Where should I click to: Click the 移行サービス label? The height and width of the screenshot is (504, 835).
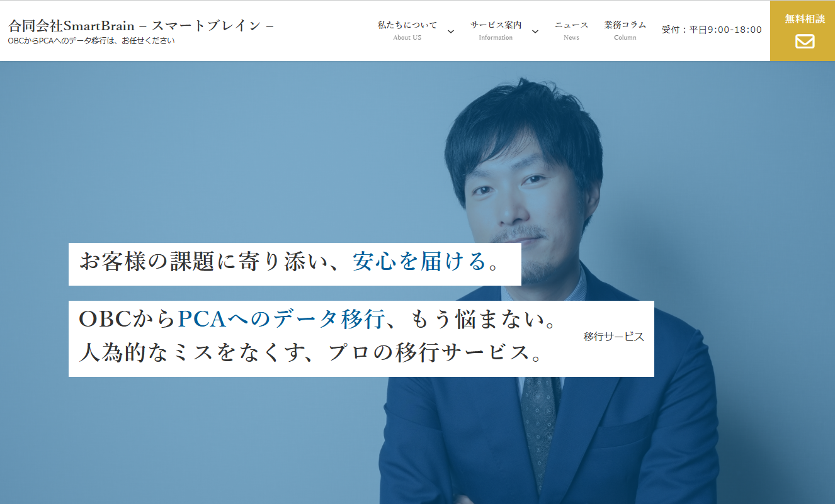[x=613, y=336]
